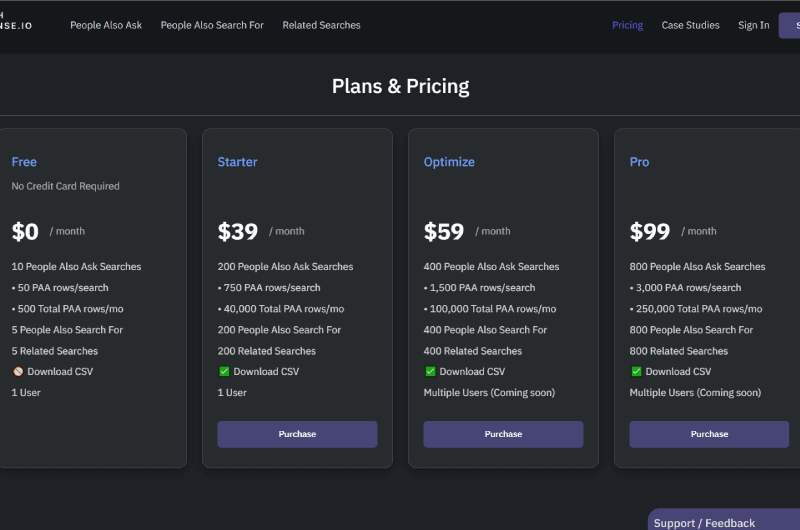800x530 pixels.
Task: Click Sign In in the header
Action: click(x=754, y=25)
